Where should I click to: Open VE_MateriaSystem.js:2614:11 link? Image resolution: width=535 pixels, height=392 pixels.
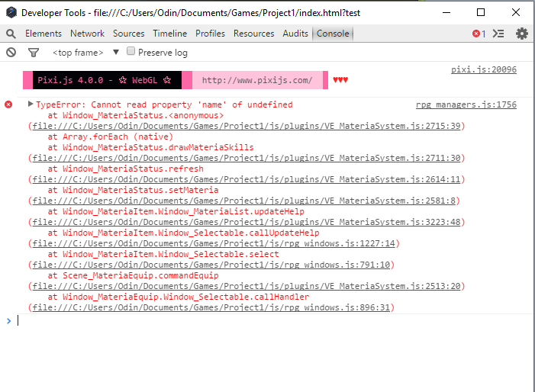[x=247, y=179]
